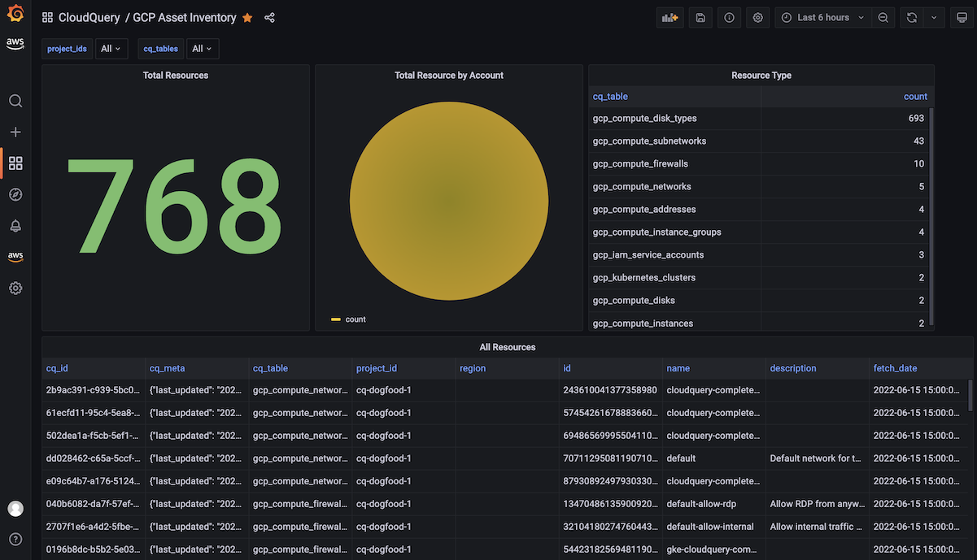Viewport: 977px width, 560px height.
Task: Toggle the count series in pie legend
Action: point(355,319)
